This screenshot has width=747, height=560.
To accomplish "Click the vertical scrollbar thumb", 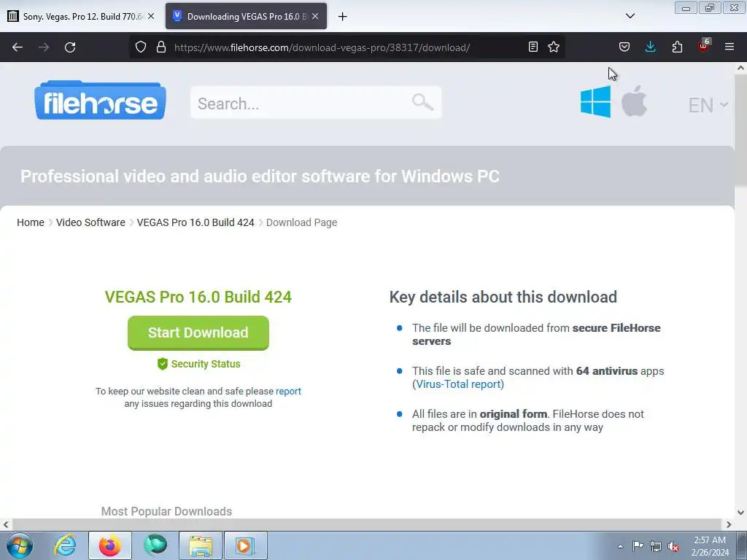I will [740, 130].
